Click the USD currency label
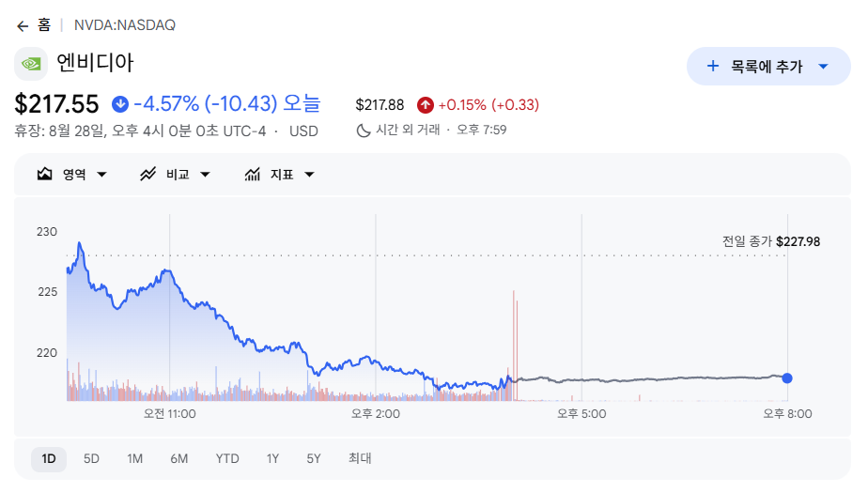 pyautogui.click(x=303, y=131)
